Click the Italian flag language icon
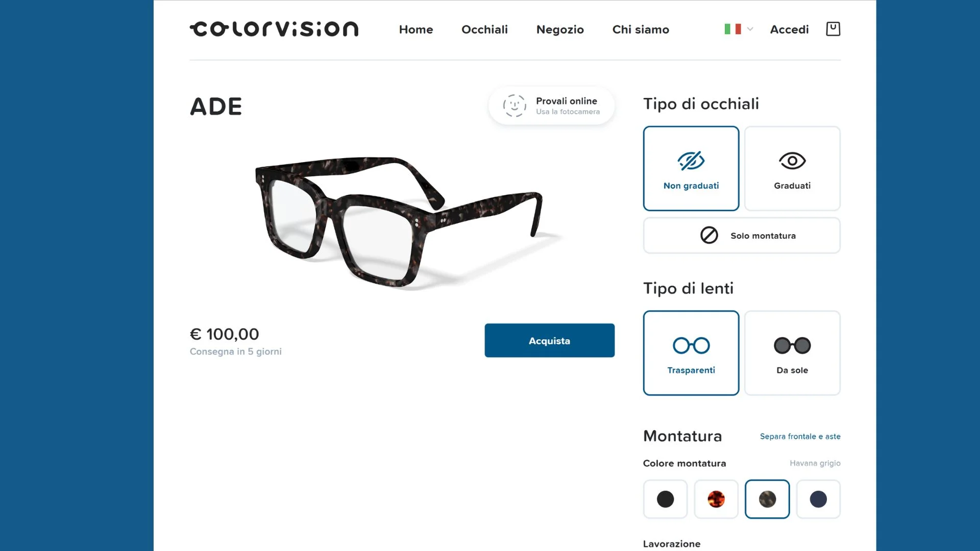The image size is (980, 551). click(x=732, y=29)
